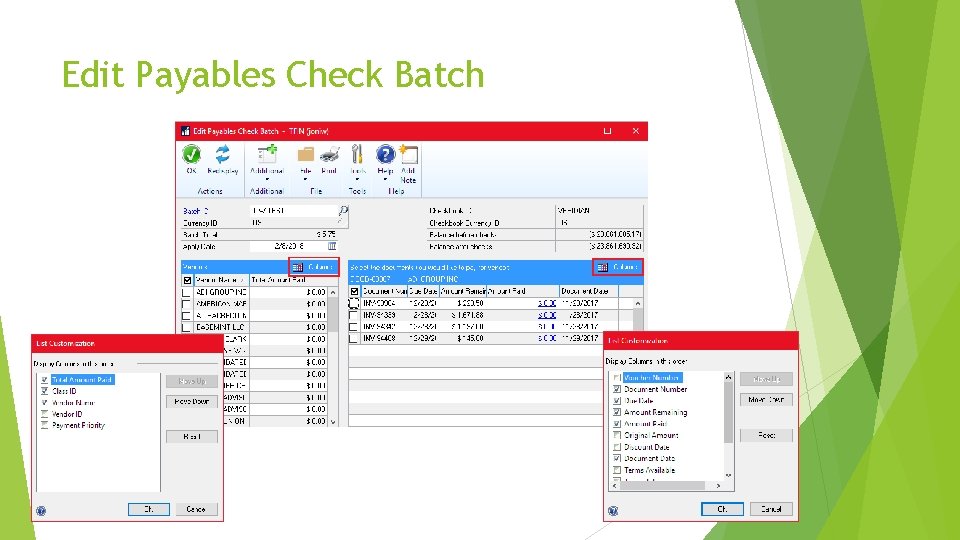
Task: Toggle the Amount Remaining column checkbox
Action: [617, 412]
